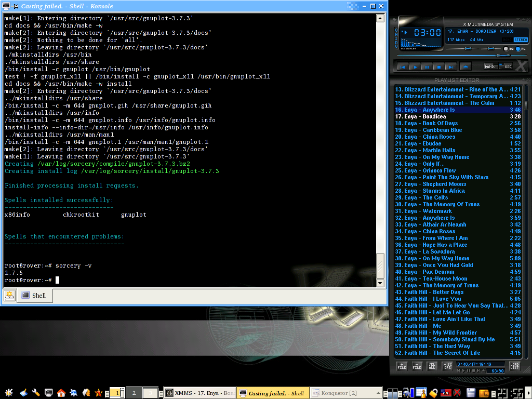532x399 pixels.
Task: Click the US keyboard layout flag icon
Action: (x=445, y=393)
